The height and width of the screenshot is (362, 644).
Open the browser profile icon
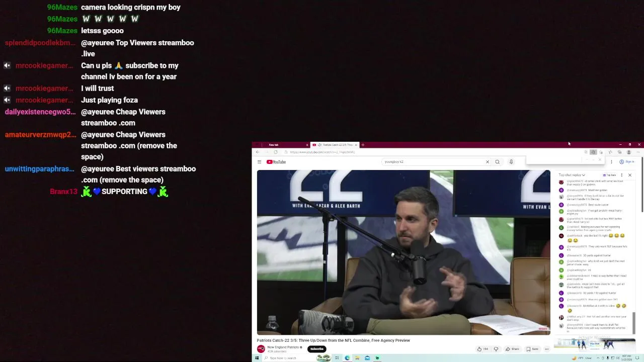coord(628,152)
